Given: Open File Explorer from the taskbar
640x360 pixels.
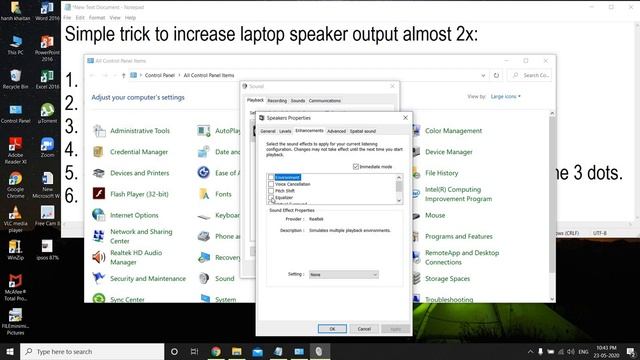Looking at the screenshot, I should tap(237, 351).
